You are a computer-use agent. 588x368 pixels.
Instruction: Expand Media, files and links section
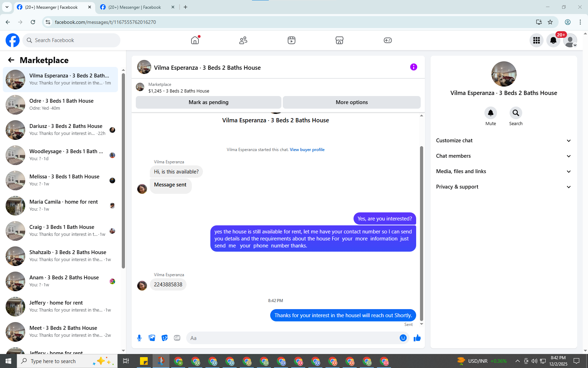(504, 171)
